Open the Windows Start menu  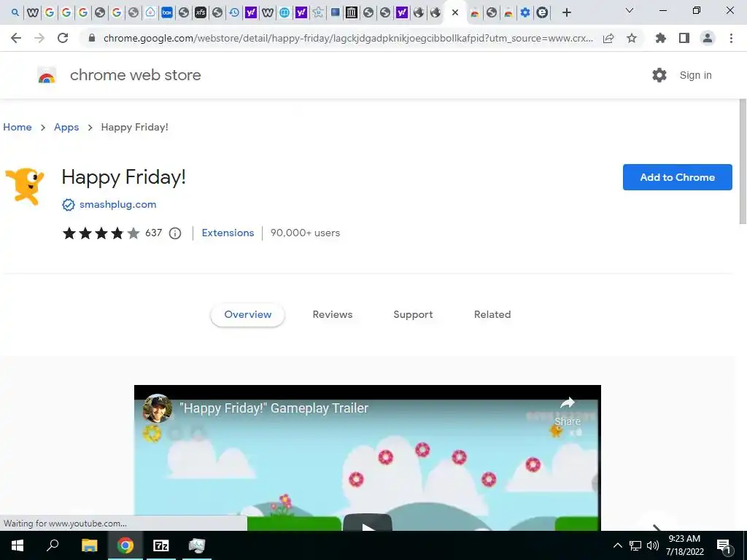18,545
